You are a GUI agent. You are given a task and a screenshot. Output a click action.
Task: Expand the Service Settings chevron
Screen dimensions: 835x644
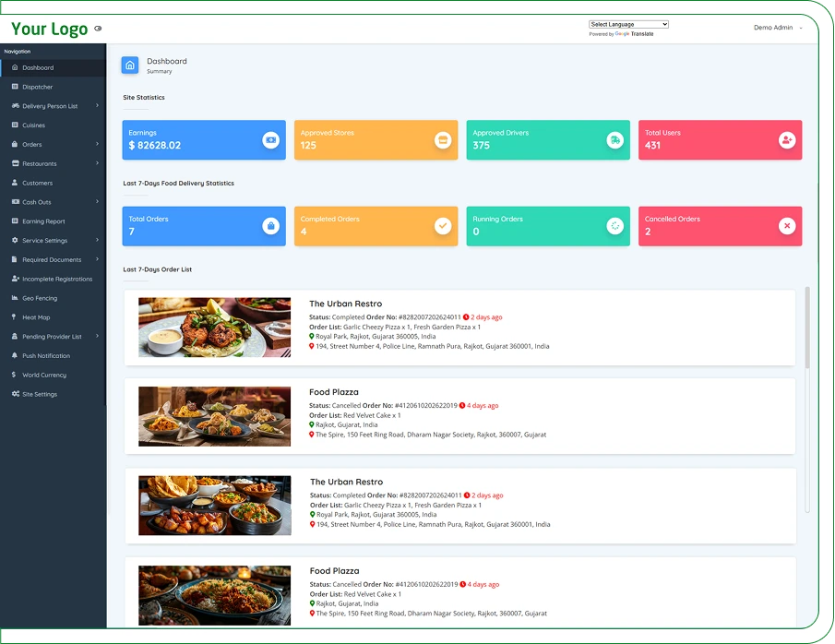point(98,240)
